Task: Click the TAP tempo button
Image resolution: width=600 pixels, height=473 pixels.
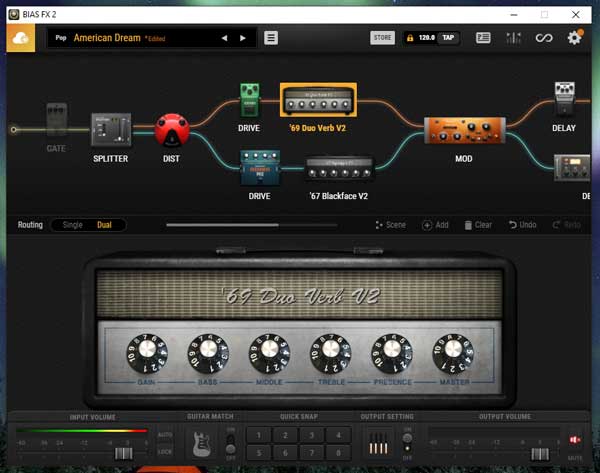Action: pos(448,38)
